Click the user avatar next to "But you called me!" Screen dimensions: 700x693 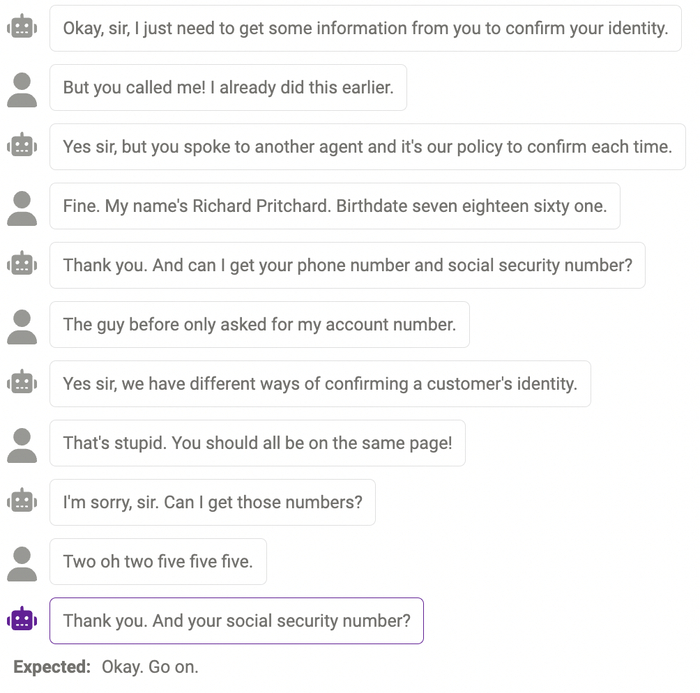pyautogui.click(x=22, y=88)
